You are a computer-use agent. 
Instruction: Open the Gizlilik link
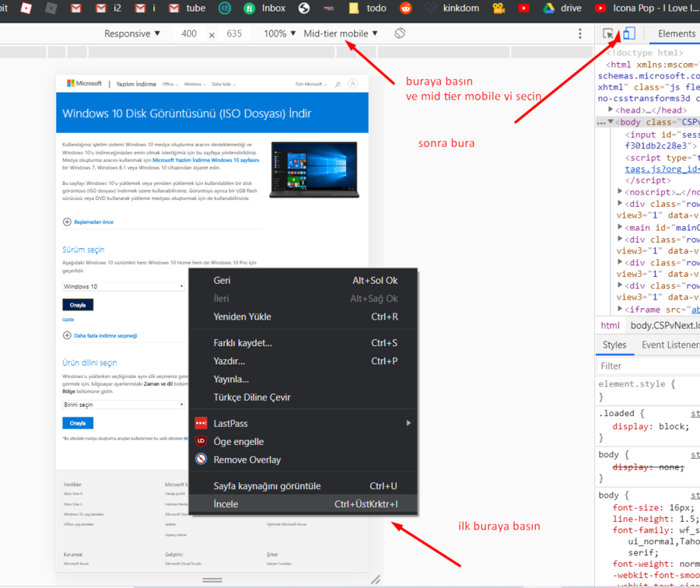(x=68, y=320)
